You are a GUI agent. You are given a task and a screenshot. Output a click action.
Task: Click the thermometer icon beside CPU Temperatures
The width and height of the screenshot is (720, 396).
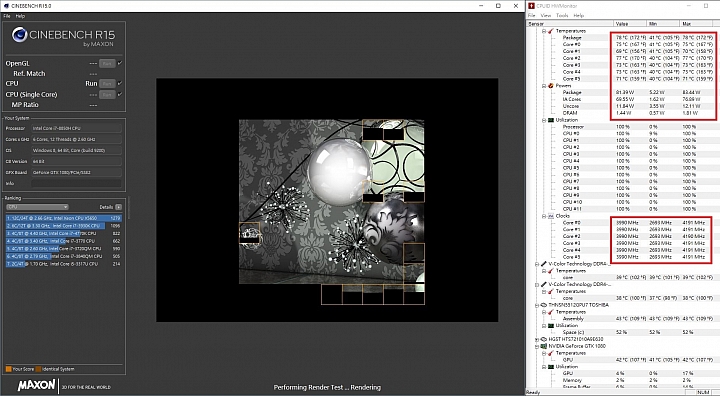click(551, 31)
